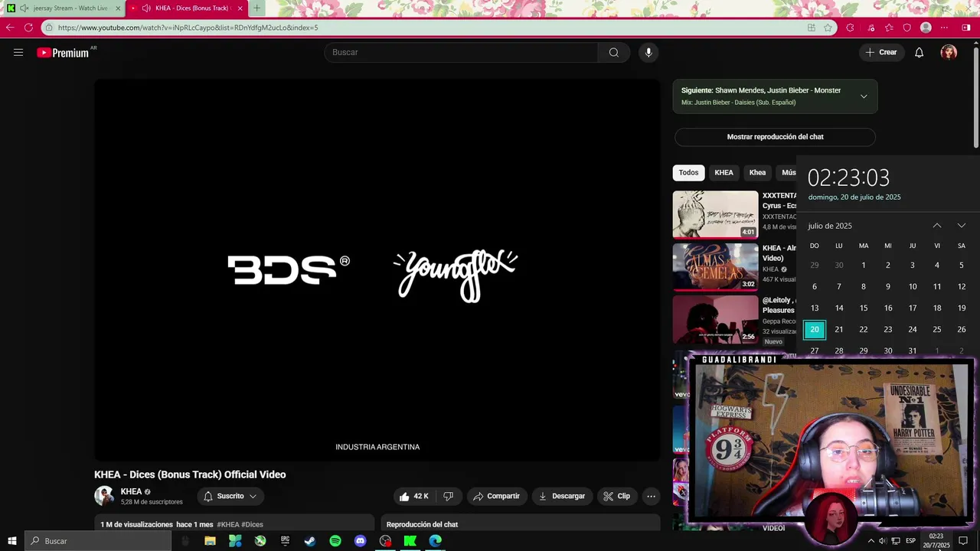Go to next month in calendar

[962, 226]
